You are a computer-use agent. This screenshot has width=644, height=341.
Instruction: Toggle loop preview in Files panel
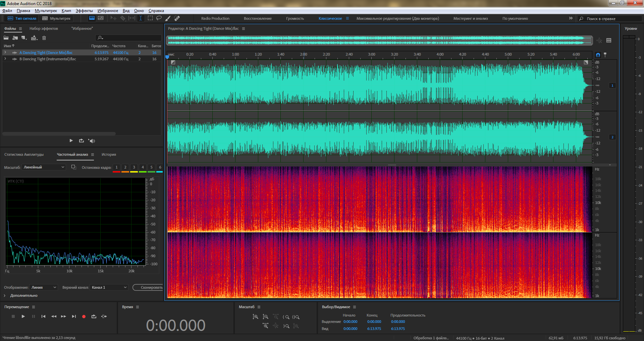pos(82,141)
